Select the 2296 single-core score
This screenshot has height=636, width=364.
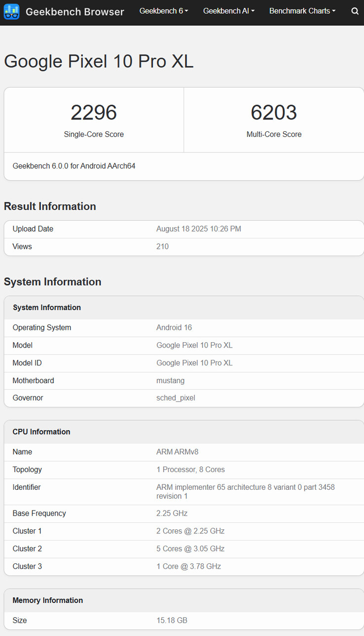pyautogui.click(x=94, y=113)
